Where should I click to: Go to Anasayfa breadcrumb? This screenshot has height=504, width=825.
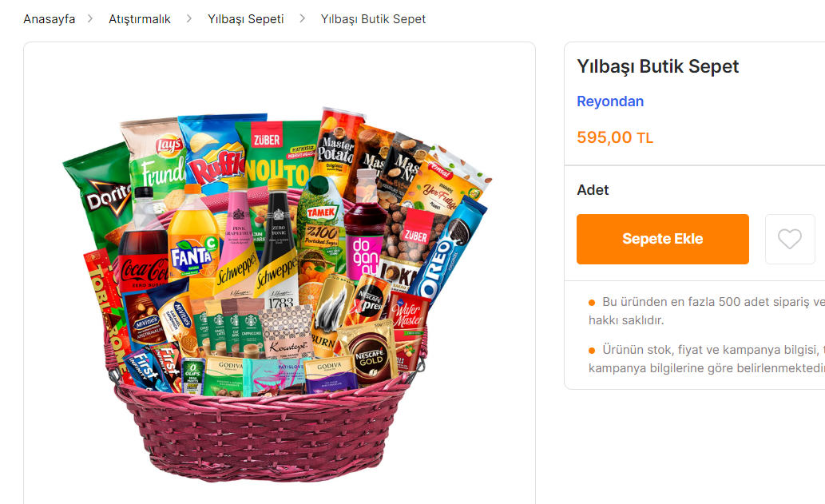tap(49, 19)
